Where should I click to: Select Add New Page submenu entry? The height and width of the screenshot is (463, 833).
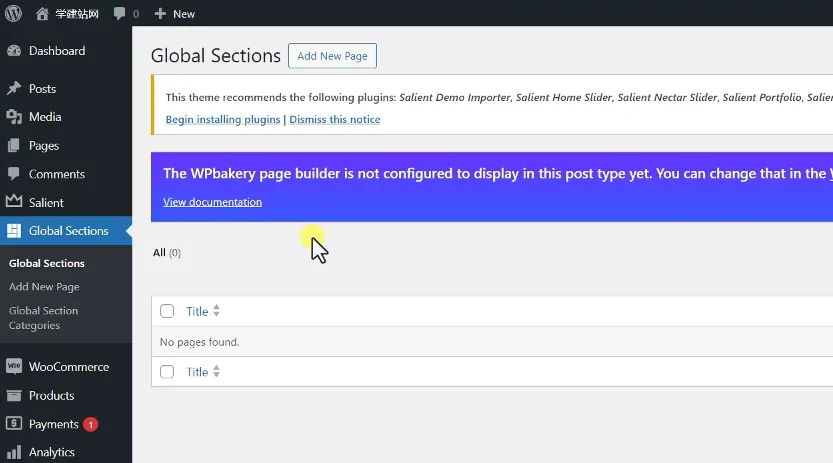coord(44,287)
